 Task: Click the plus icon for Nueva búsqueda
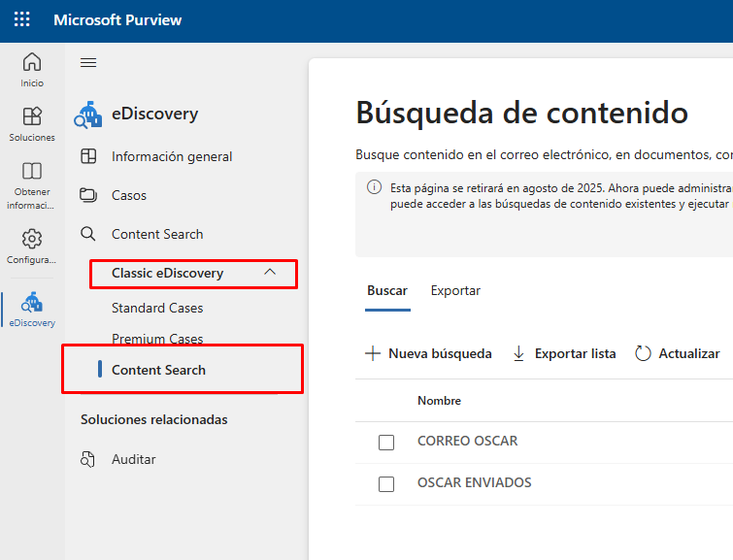tap(373, 353)
